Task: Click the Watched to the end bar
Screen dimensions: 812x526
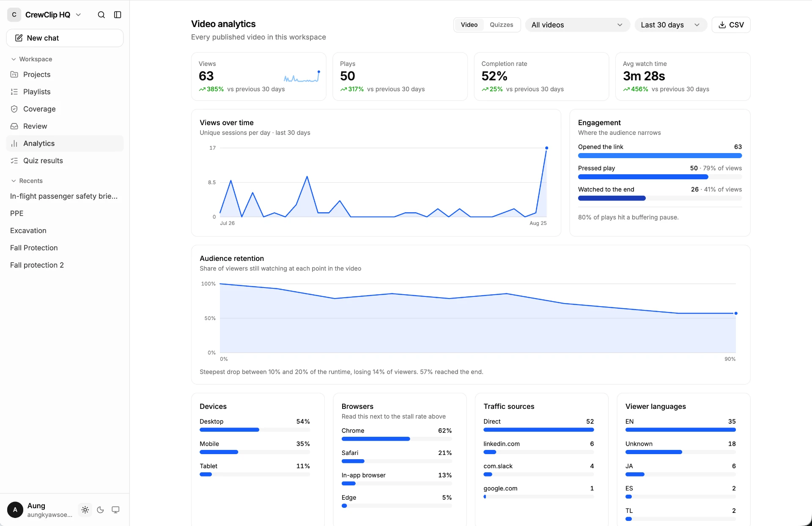Action: point(660,198)
